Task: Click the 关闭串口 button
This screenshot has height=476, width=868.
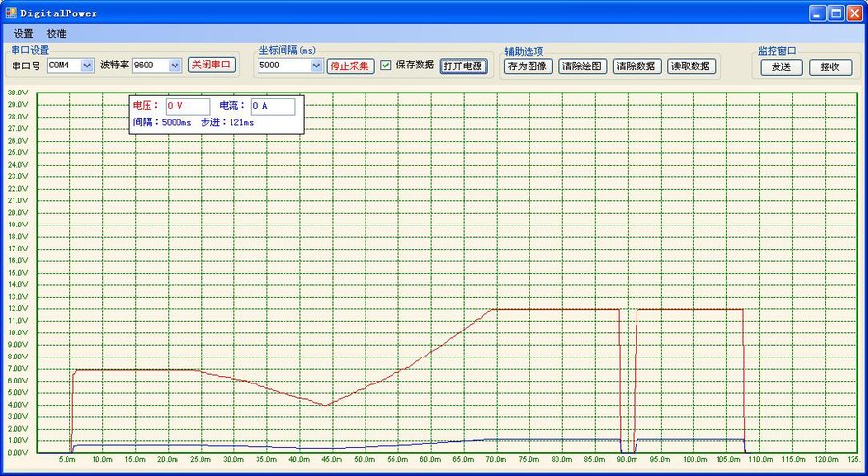Action: (x=212, y=65)
